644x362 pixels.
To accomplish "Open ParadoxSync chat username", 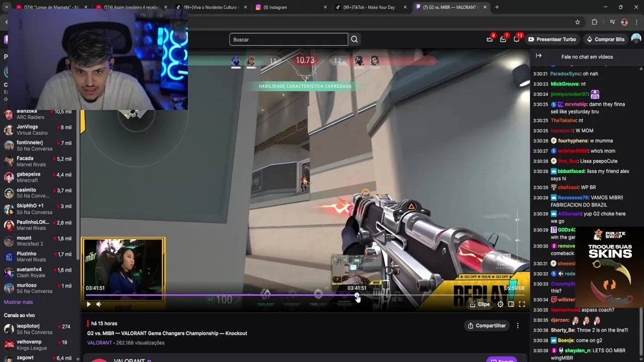I will [566, 74].
